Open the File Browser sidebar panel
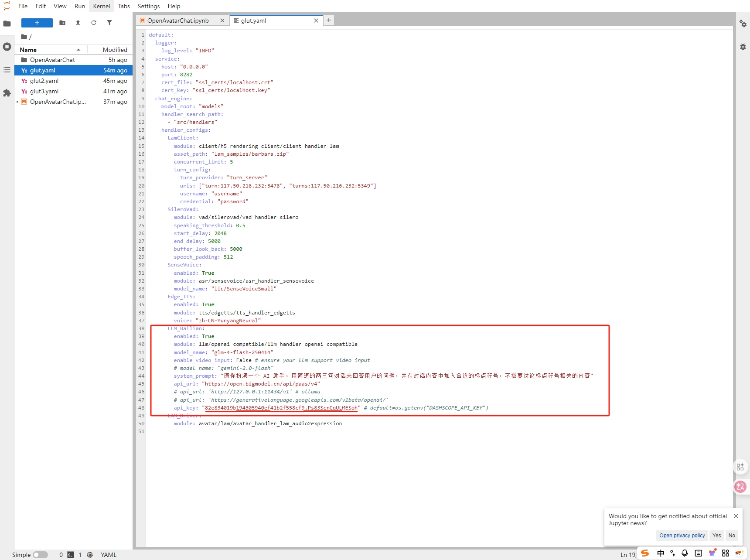 coord(7,24)
